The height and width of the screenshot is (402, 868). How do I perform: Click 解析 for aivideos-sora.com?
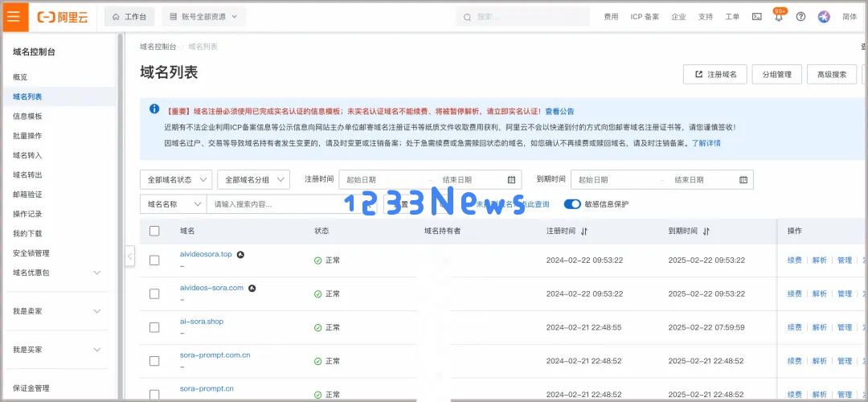pos(819,294)
